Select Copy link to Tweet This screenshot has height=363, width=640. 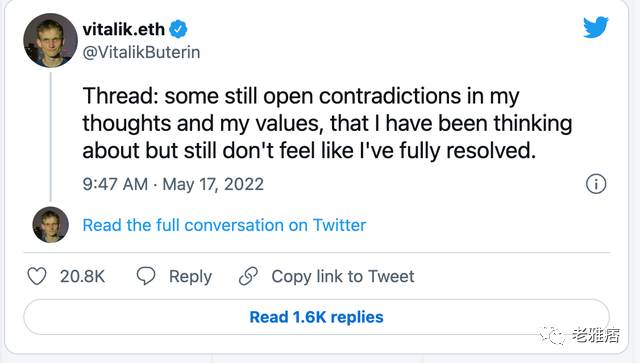[x=343, y=276]
